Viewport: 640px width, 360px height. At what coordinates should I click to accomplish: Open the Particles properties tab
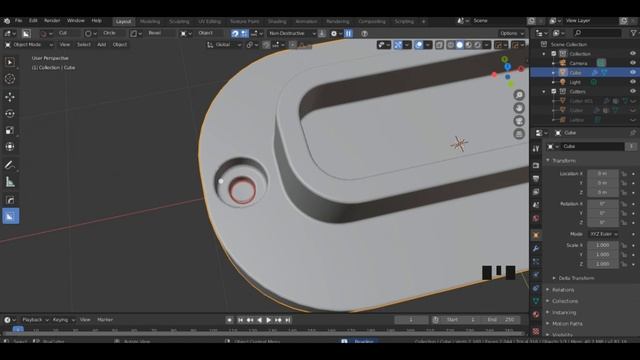tap(536, 261)
